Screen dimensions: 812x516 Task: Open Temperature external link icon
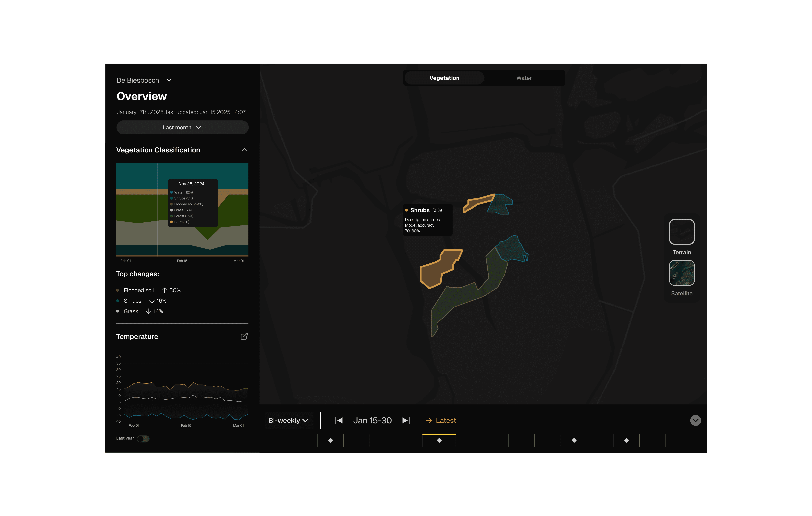tap(244, 336)
